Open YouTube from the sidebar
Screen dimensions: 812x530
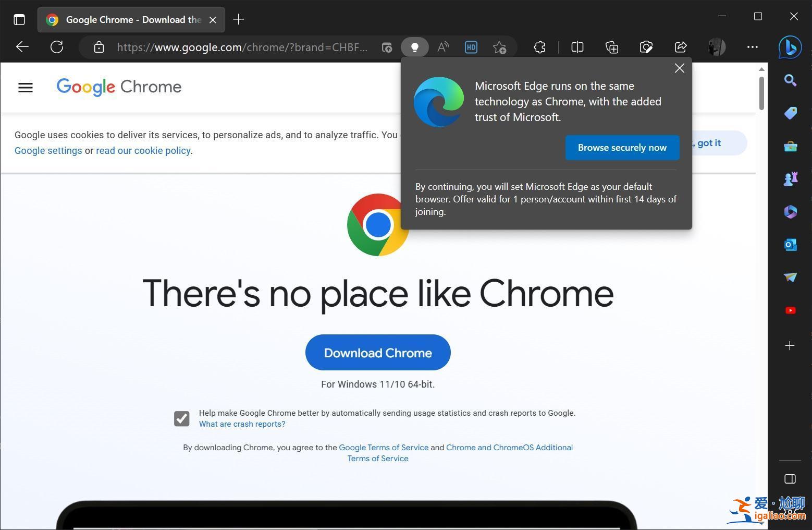790,310
